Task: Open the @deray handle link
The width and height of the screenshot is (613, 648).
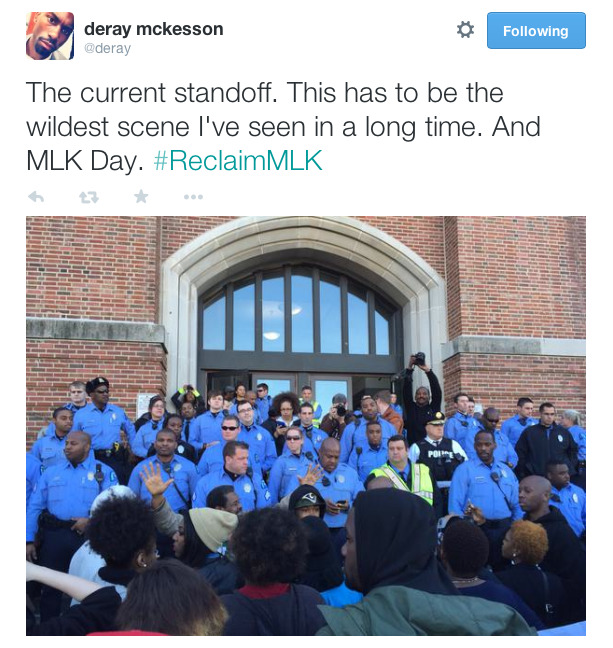Action: point(107,48)
